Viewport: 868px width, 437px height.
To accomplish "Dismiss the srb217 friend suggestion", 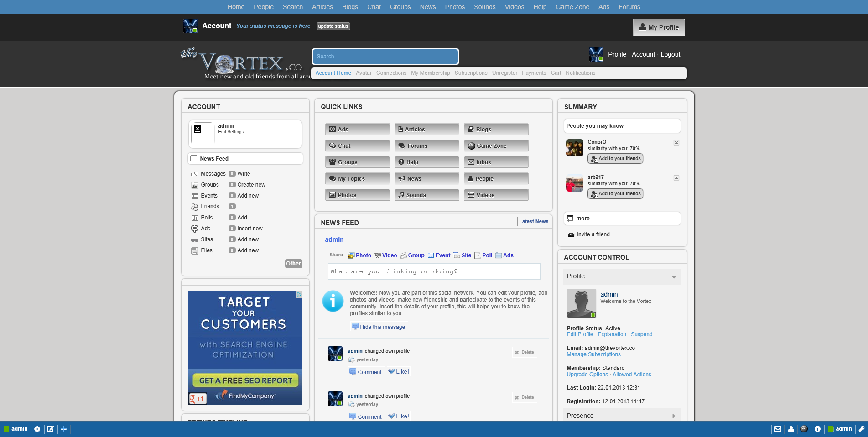I will pyautogui.click(x=676, y=178).
